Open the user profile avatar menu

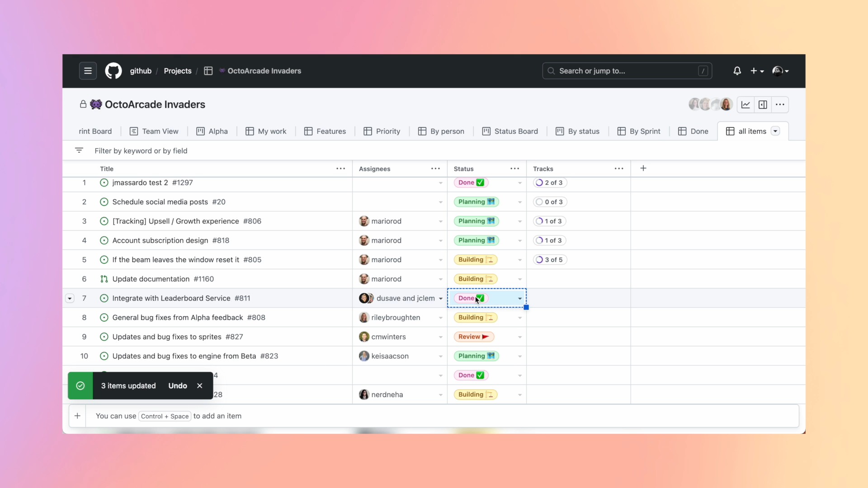[x=781, y=71]
